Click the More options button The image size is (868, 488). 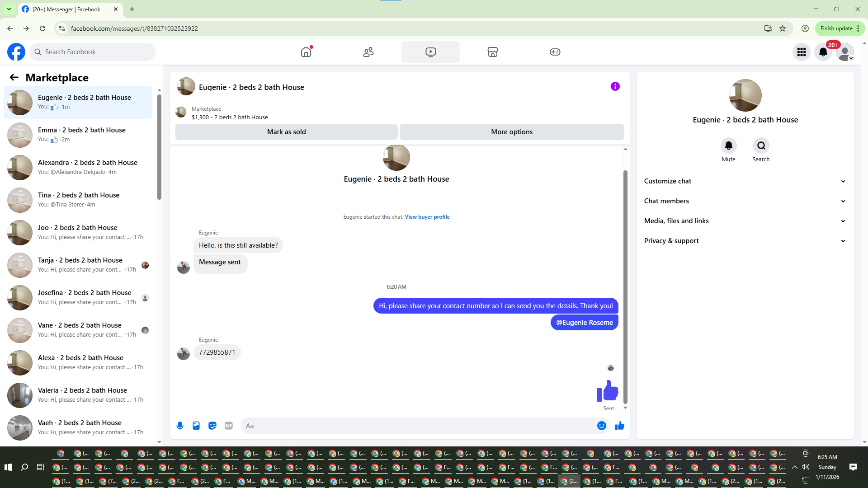[x=512, y=132]
